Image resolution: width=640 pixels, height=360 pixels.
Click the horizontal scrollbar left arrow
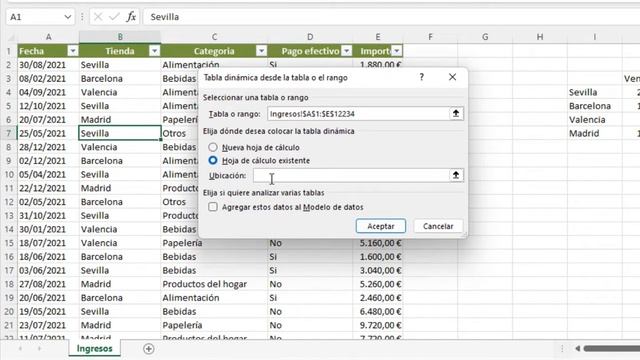tap(578, 349)
